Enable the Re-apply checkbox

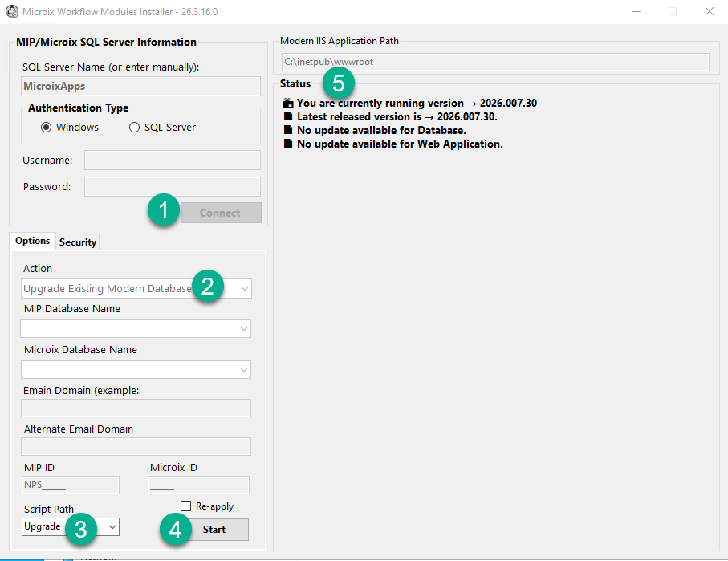(x=185, y=506)
